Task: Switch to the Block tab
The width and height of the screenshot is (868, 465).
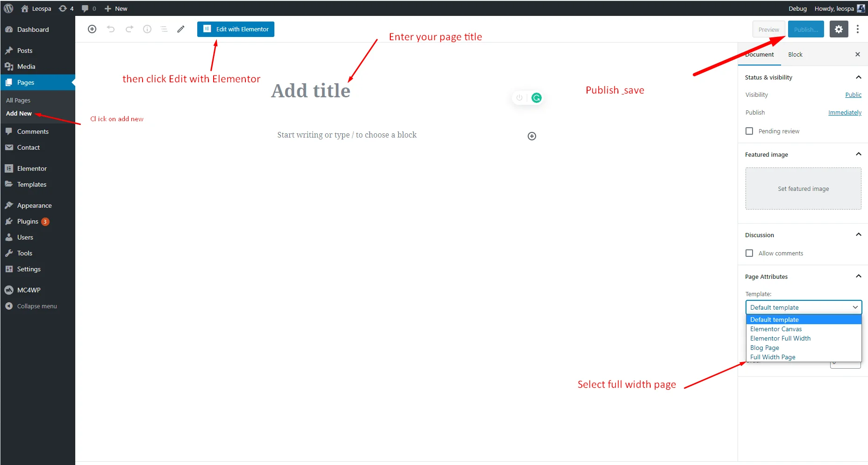Action: click(x=795, y=55)
